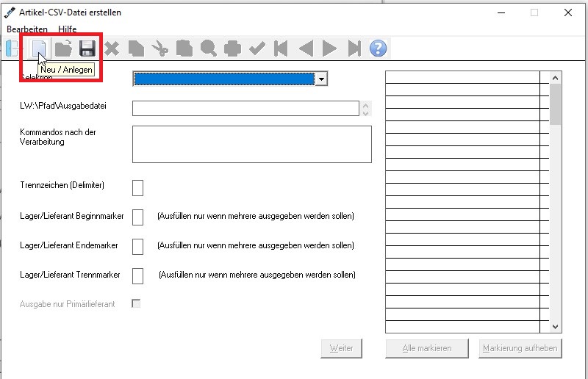The width and height of the screenshot is (588, 379).
Task: Click the Kommandos nach der Verarbeitung text area
Action: coord(252,144)
